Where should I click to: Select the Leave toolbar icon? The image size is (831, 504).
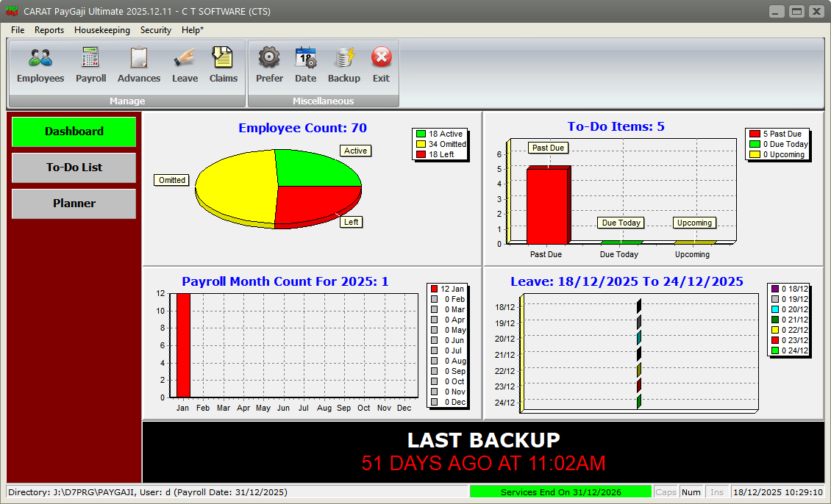point(185,58)
